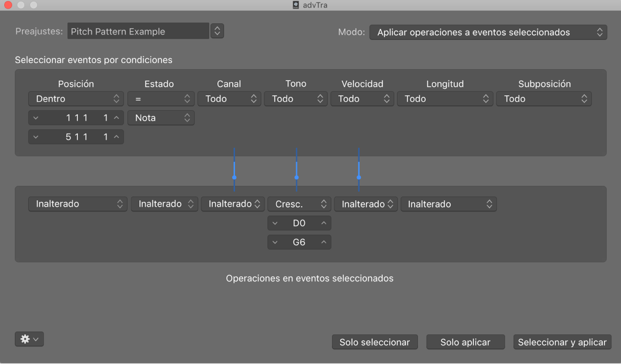Click the Preajustes label
Viewport: 621px width, 364px height.
39,31
